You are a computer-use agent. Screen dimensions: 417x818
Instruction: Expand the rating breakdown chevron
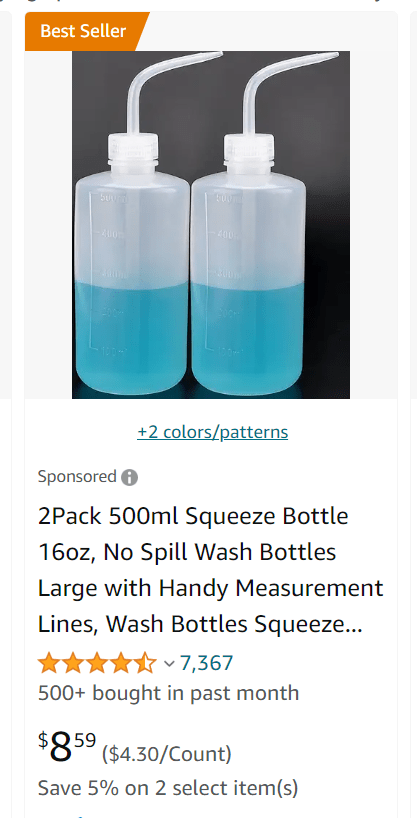[169, 664]
